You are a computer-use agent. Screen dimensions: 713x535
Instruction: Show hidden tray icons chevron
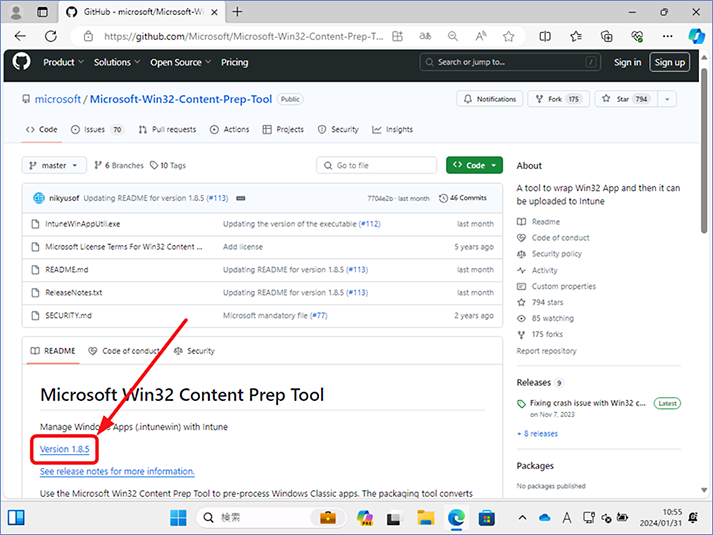click(522, 517)
